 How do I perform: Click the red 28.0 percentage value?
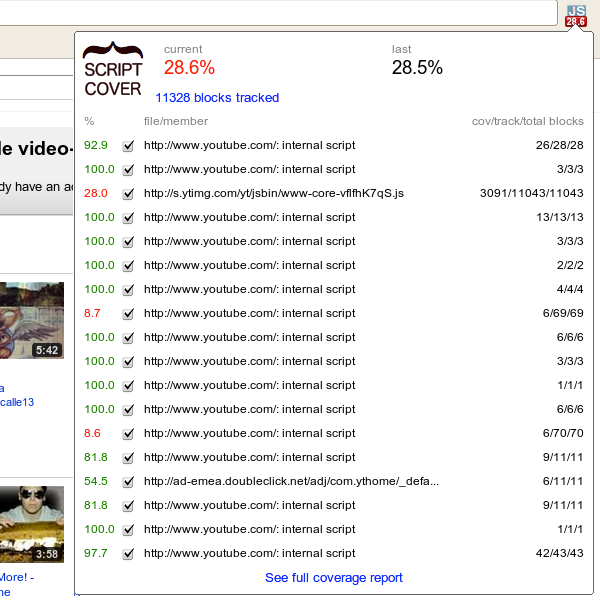coord(95,193)
